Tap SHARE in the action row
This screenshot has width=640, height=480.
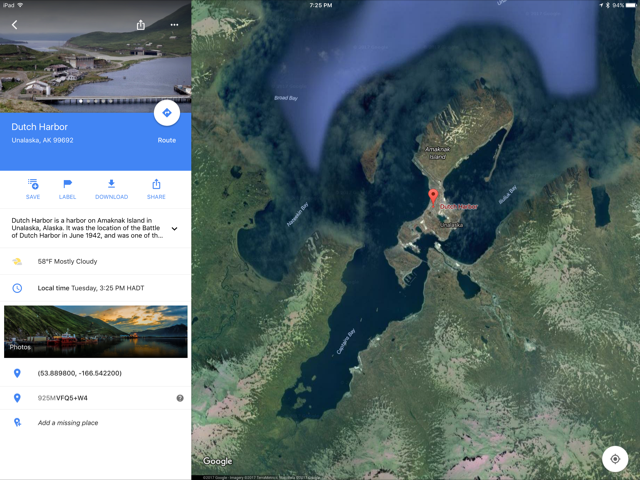pos(156,189)
